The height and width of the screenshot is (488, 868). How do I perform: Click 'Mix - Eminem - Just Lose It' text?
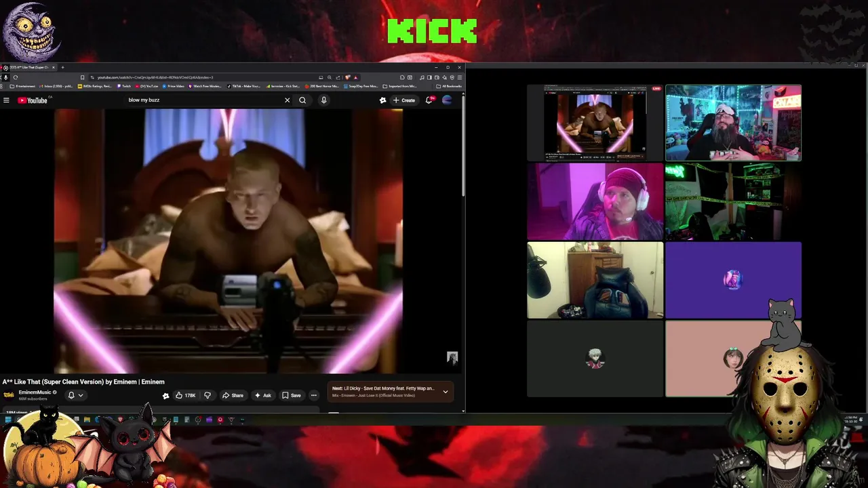point(374,395)
